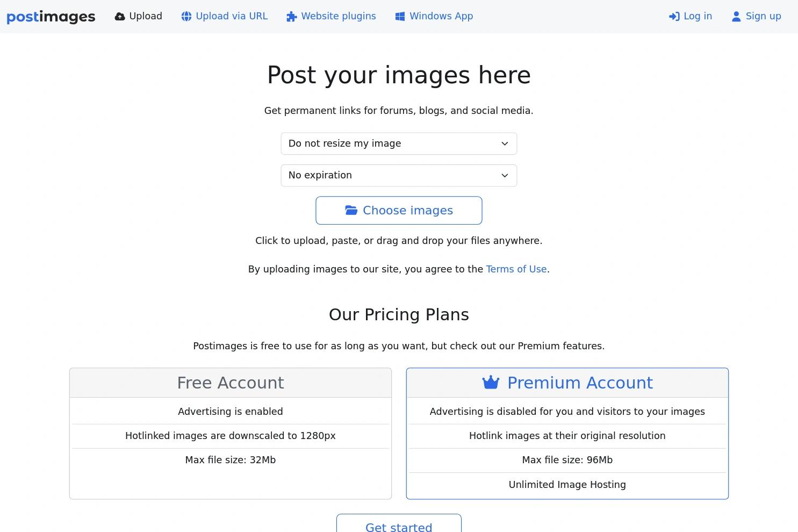This screenshot has height=532, width=798.
Task: Click Log in
Action: (x=697, y=16)
